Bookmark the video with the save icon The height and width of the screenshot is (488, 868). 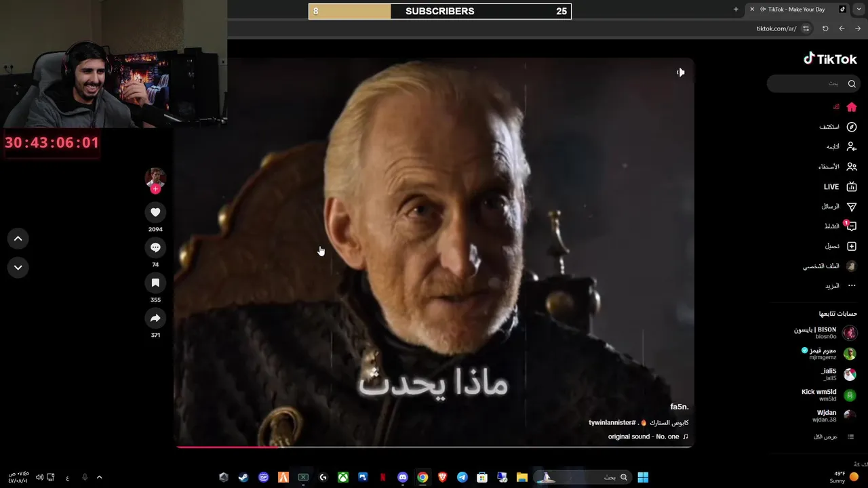coord(155,283)
